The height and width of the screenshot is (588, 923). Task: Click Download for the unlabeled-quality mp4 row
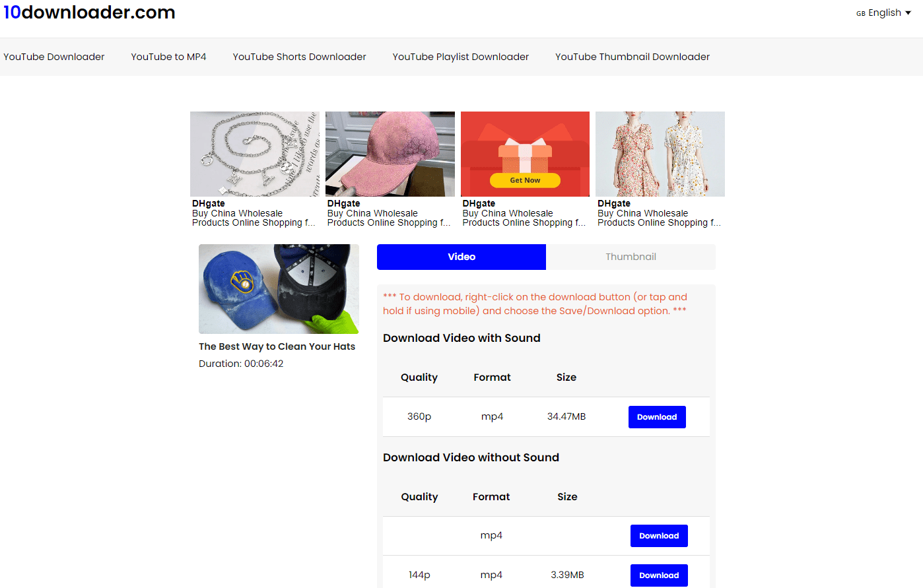(659, 536)
